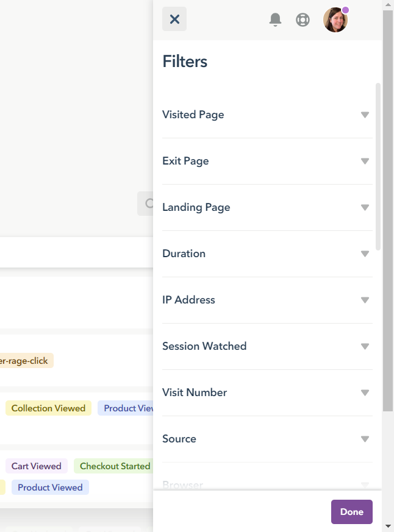
Task: Expand the Visited Page filter arrow
Action: 365,115
